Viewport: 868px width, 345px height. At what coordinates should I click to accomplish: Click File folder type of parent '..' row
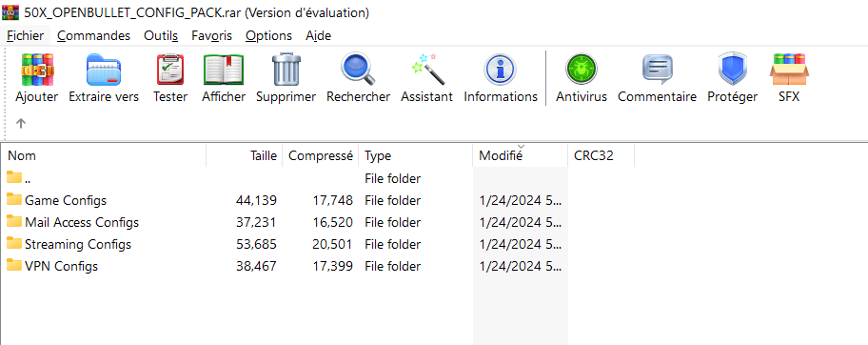pos(392,178)
